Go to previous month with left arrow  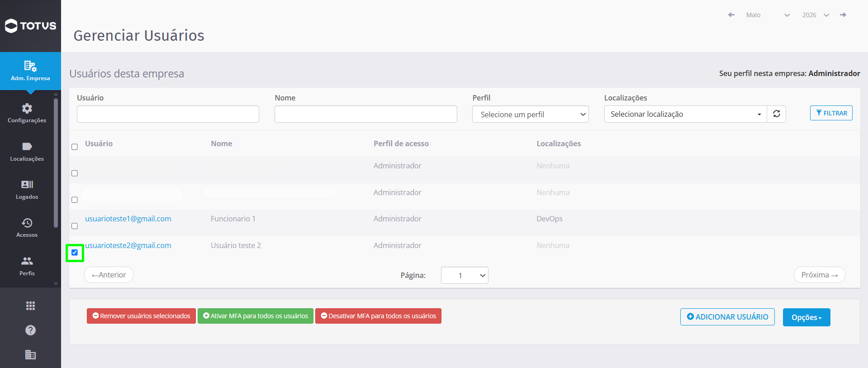(x=731, y=15)
